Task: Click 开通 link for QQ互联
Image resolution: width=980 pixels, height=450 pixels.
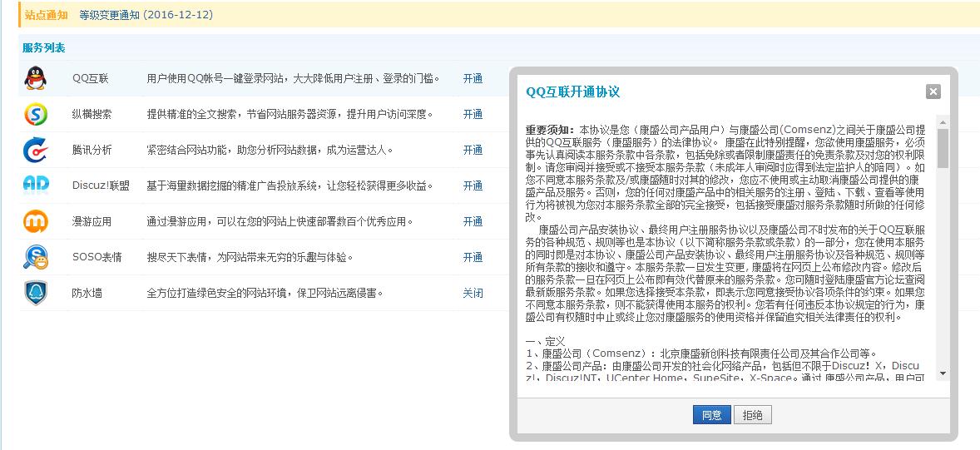Action: pos(473,79)
